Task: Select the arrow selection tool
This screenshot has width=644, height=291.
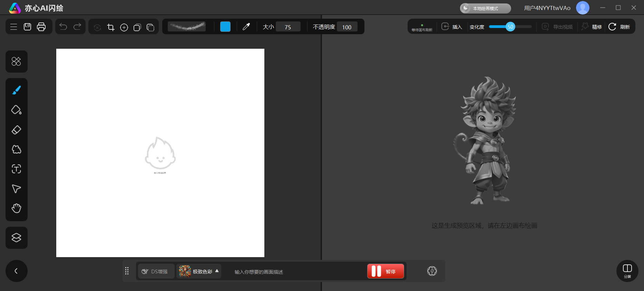Action: (x=16, y=189)
